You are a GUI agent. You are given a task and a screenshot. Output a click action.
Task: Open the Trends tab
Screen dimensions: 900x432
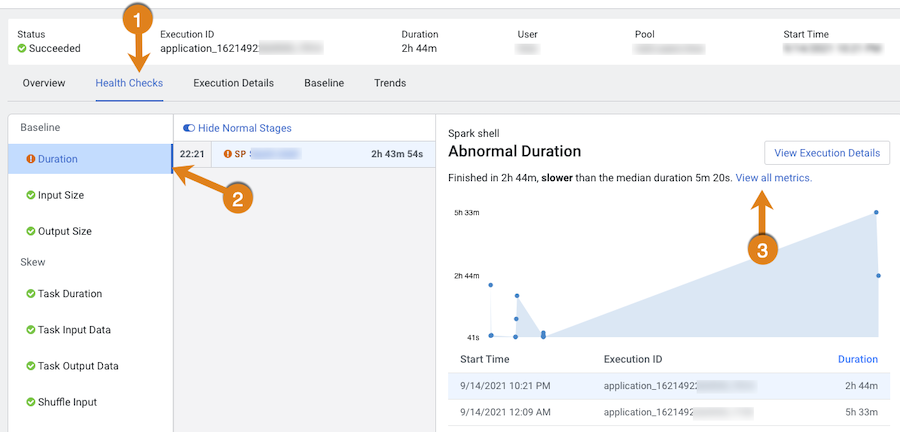[390, 83]
